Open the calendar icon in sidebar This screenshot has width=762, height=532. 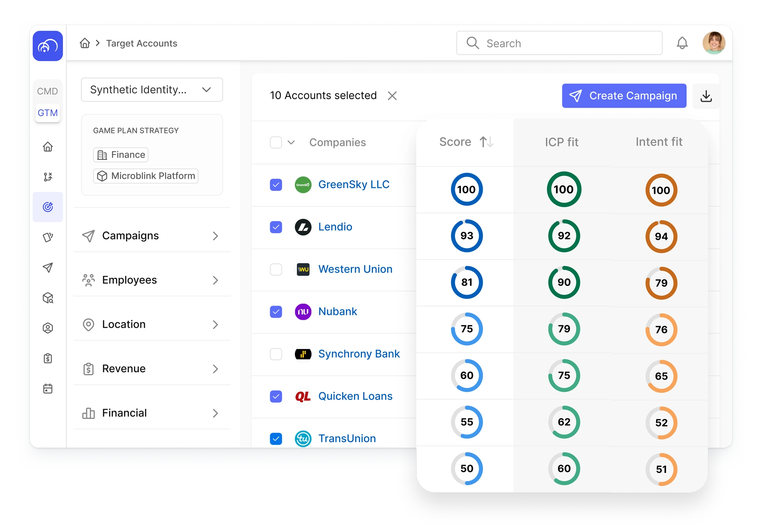[48, 389]
